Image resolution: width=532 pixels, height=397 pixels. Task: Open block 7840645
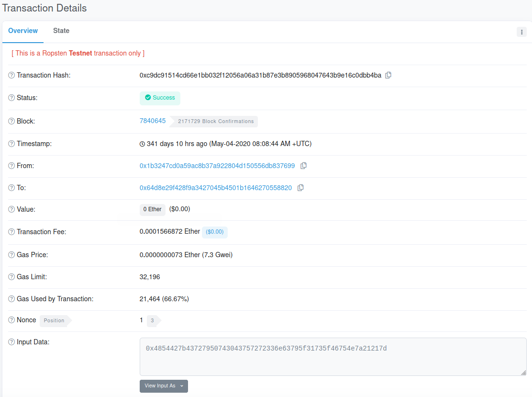(153, 121)
